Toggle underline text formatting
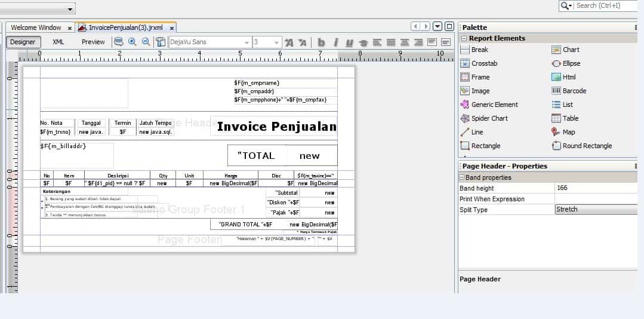 tap(349, 42)
